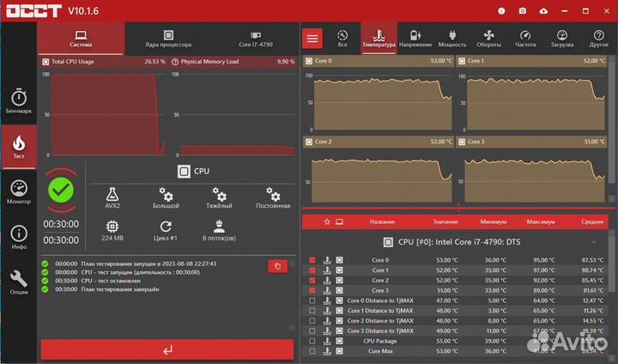Click the Минимум column header
Viewport: 618px width, 364px height.
point(493,222)
